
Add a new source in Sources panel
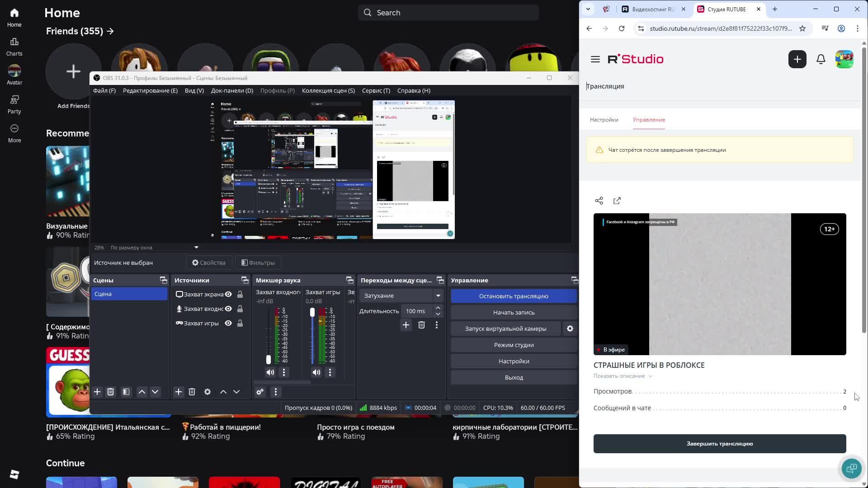click(179, 392)
